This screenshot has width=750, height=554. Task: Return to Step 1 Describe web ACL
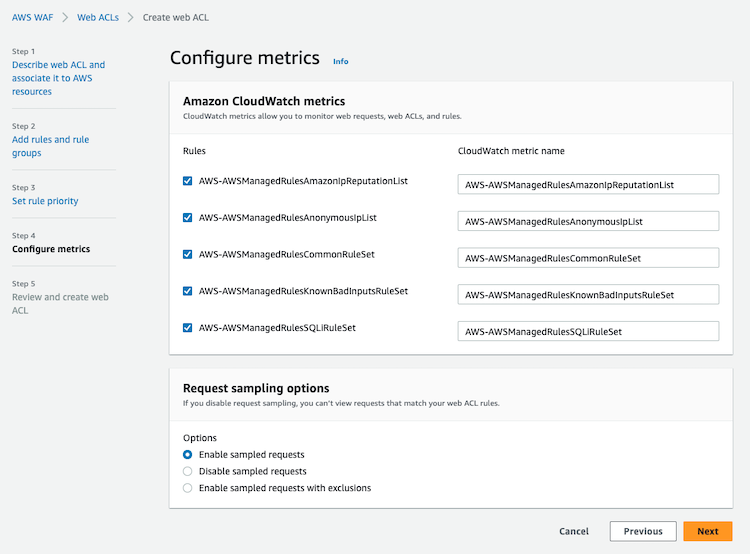[x=58, y=78]
